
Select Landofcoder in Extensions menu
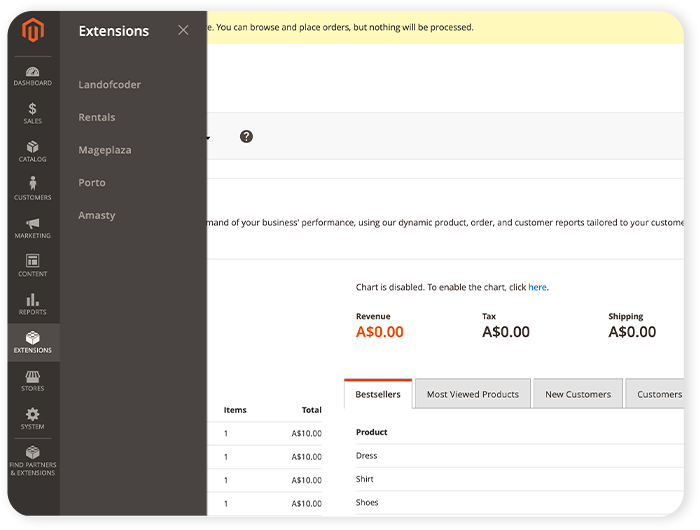click(109, 85)
